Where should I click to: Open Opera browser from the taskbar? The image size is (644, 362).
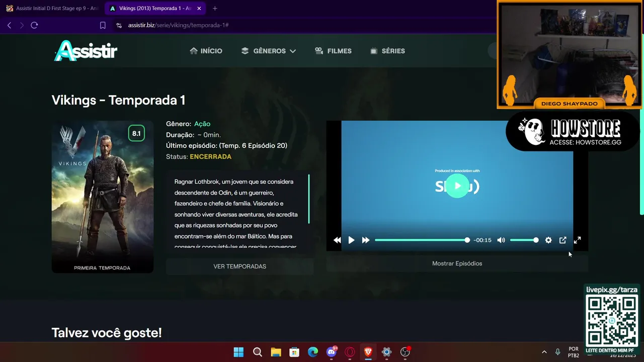click(350, 352)
